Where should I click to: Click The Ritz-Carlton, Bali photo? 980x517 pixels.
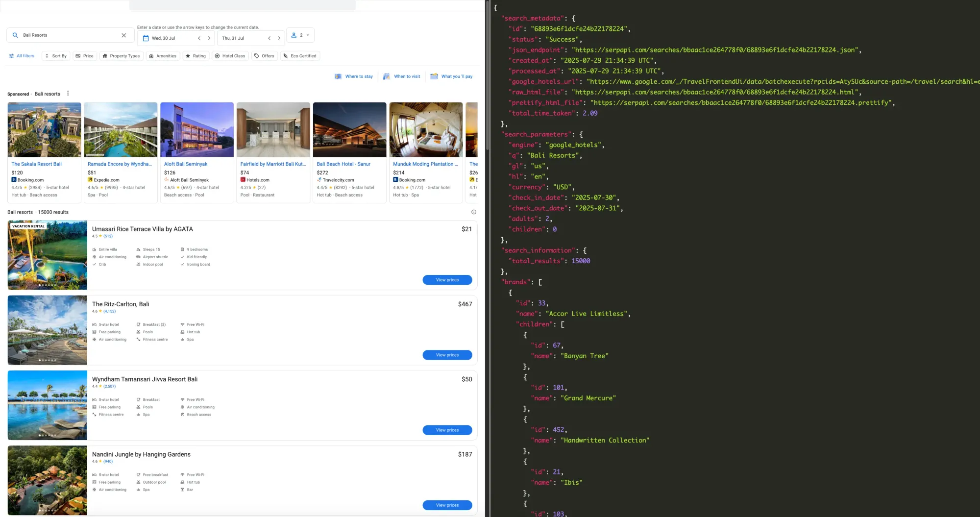(x=48, y=330)
